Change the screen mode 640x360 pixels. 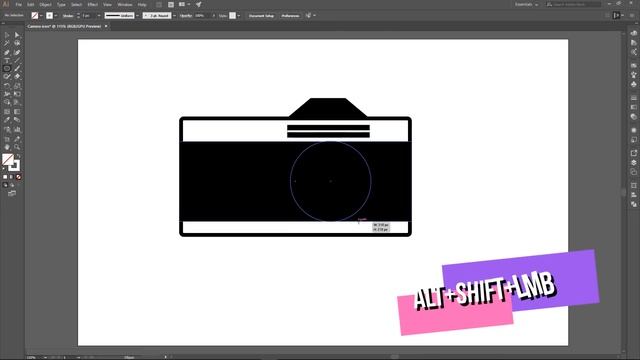tap(12, 193)
